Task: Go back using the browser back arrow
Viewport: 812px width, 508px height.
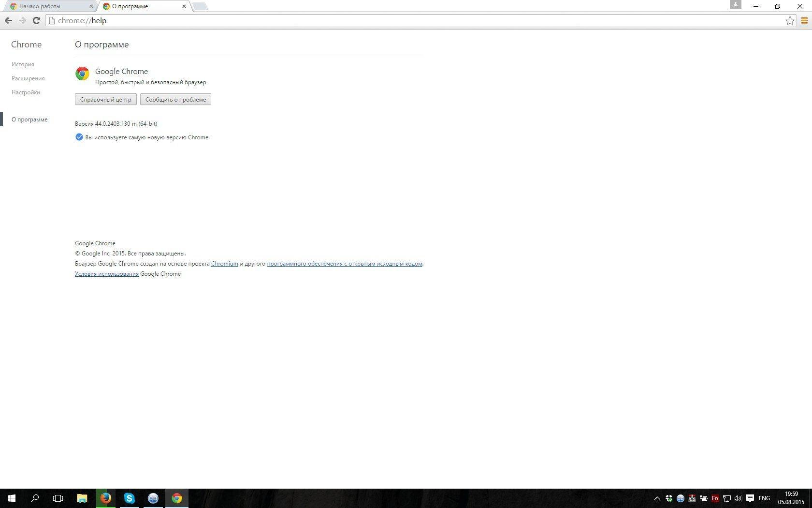Action: click(8, 20)
